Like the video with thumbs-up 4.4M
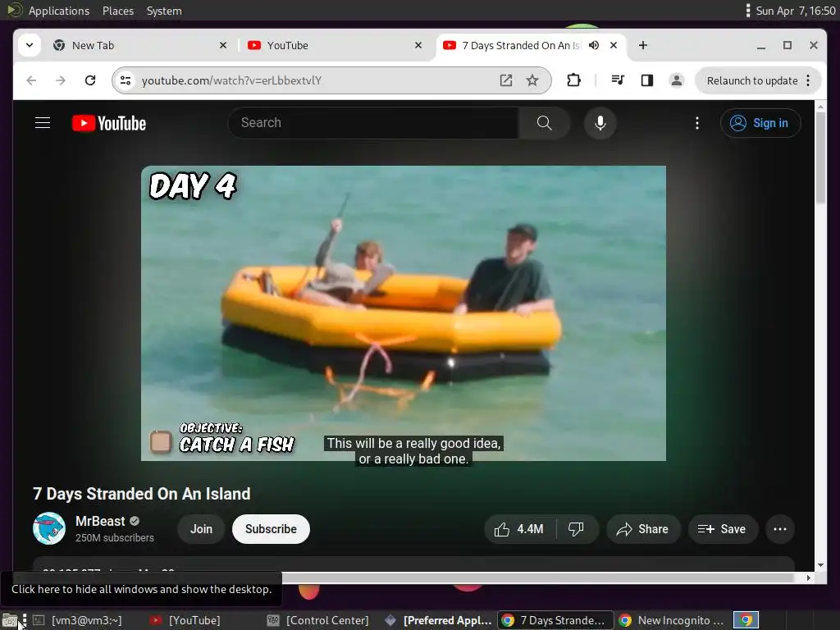This screenshot has height=630, width=840. pos(519,529)
